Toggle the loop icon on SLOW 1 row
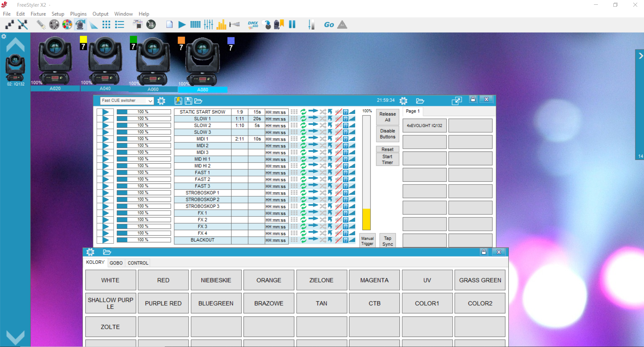 click(303, 119)
